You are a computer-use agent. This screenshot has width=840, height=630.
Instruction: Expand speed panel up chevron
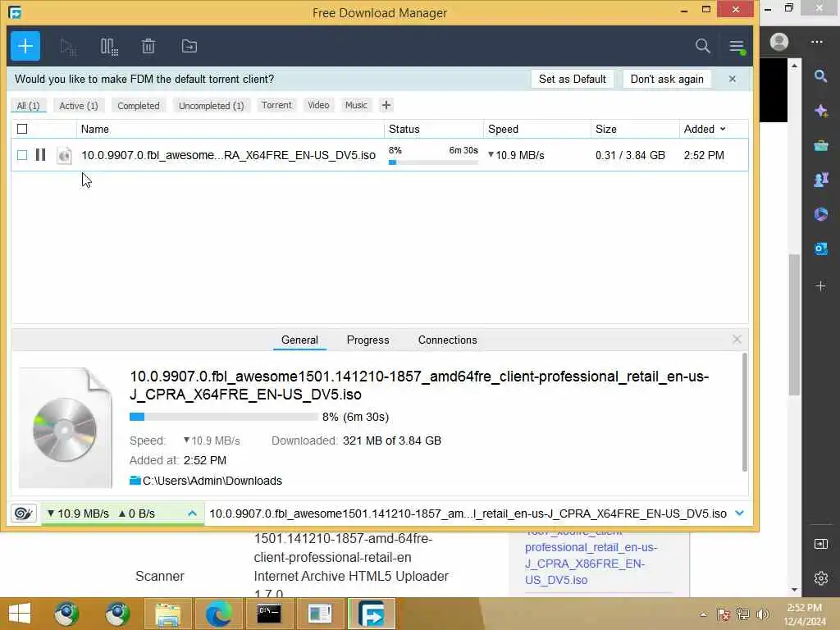pos(192,514)
